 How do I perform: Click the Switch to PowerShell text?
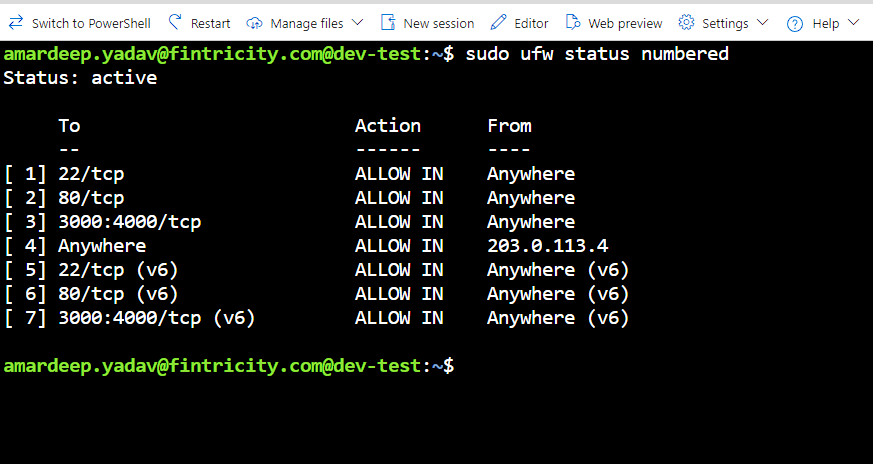click(91, 23)
